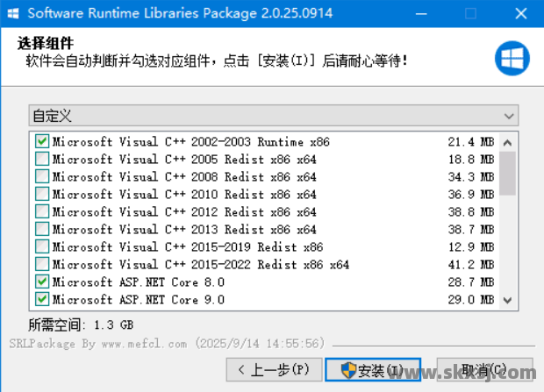Click the scrollbar up arrow in component list
The width and height of the screenshot is (544, 392).
click(509, 140)
